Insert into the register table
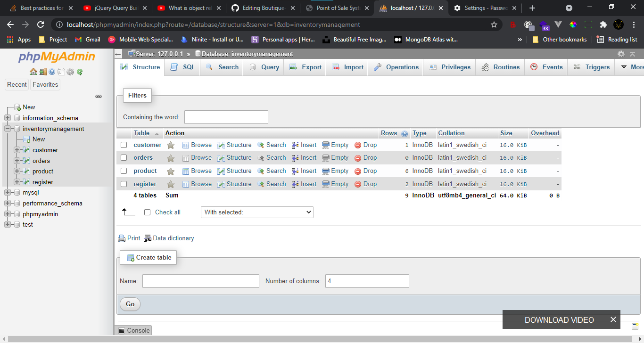Screen dimensions: 644x343 tap(304, 184)
